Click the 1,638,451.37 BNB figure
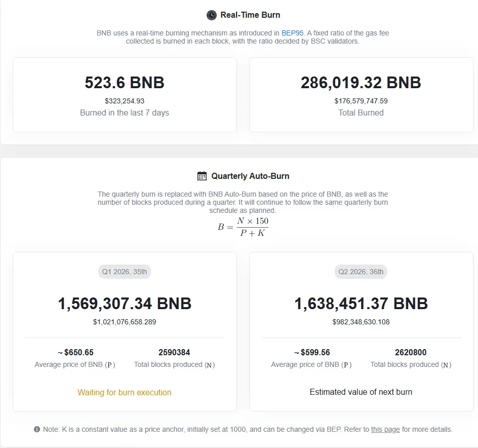This screenshot has height=448, width=478. click(x=361, y=304)
